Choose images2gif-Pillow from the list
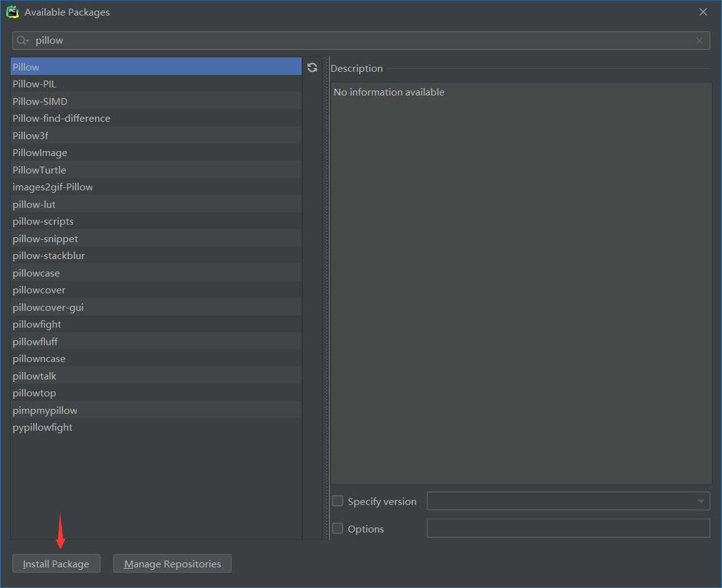This screenshot has width=722, height=588. (x=52, y=187)
